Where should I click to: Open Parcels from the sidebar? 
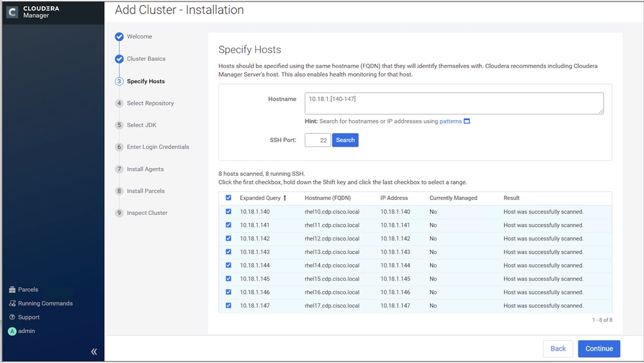(x=28, y=289)
